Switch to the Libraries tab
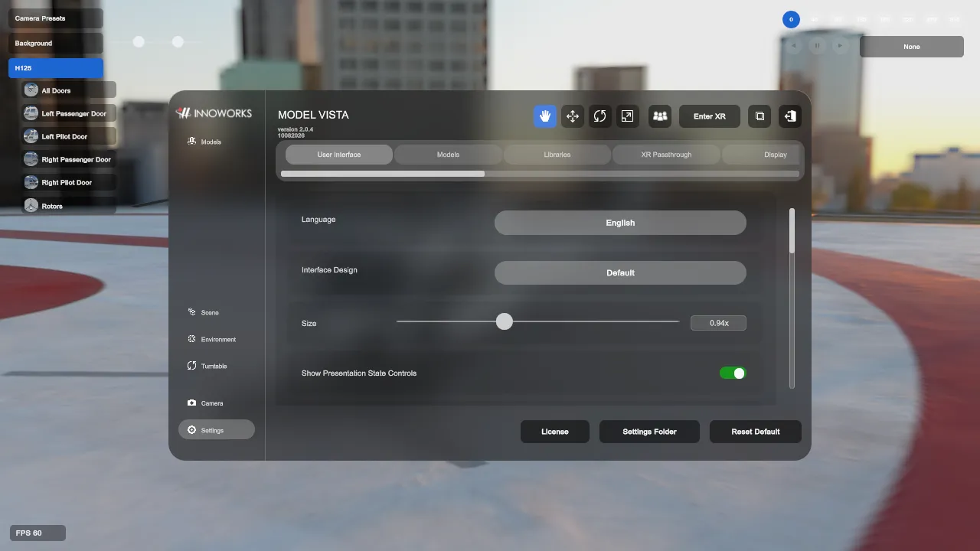Screen dimensions: 980x551 pos(557,155)
